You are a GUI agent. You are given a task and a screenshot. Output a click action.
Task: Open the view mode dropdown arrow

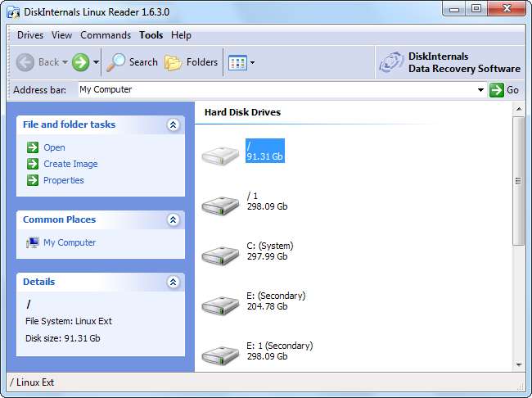[x=252, y=62]
